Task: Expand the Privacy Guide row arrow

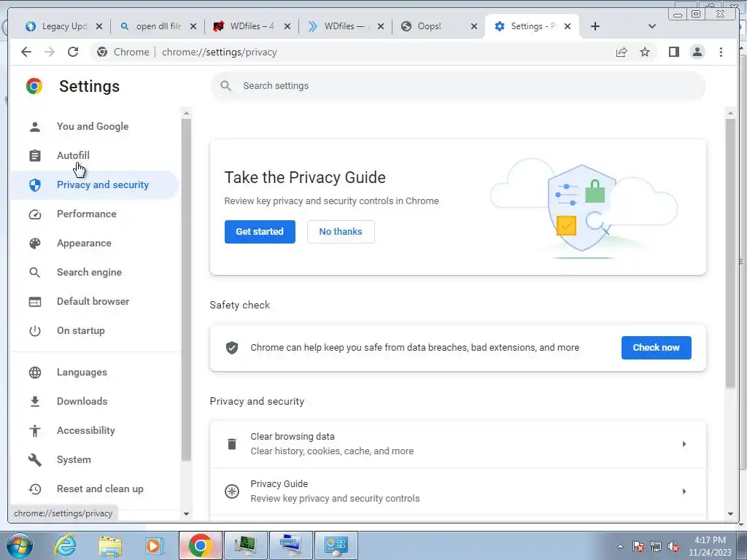Action: click(684, 491)
